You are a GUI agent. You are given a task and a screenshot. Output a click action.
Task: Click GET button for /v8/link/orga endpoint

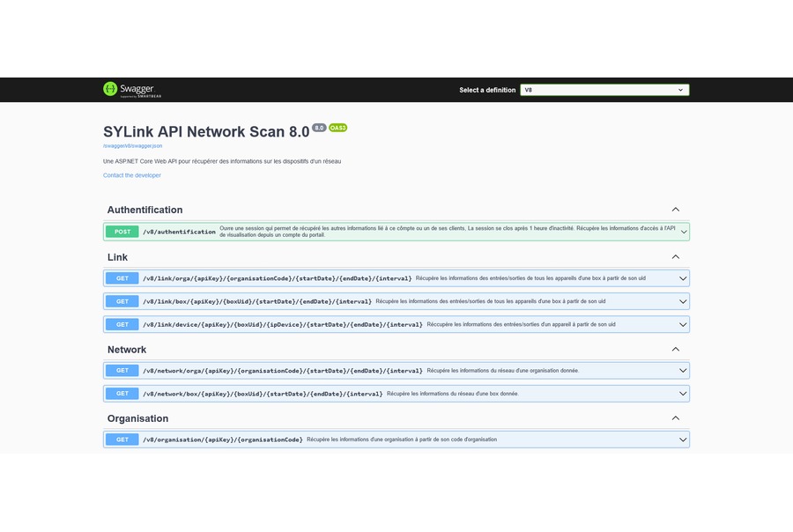(x=122, y=278)
